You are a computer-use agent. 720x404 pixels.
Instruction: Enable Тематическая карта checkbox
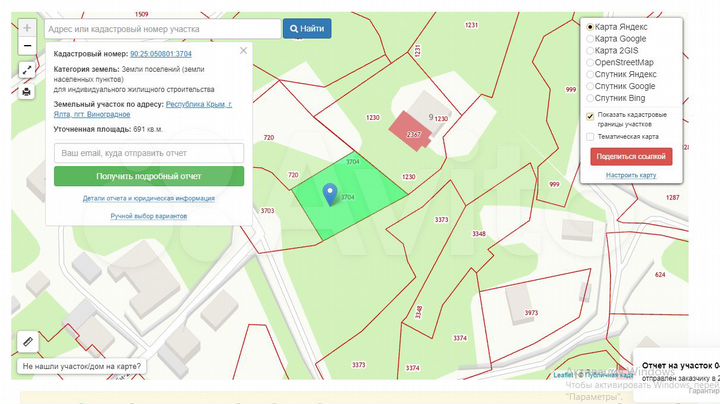coord(590,137)
